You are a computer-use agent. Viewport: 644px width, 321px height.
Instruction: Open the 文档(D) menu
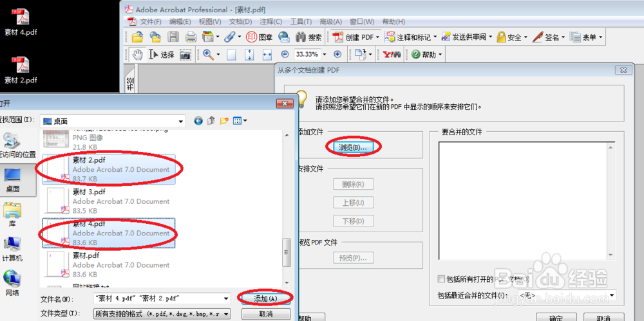(x=240, y=22)
